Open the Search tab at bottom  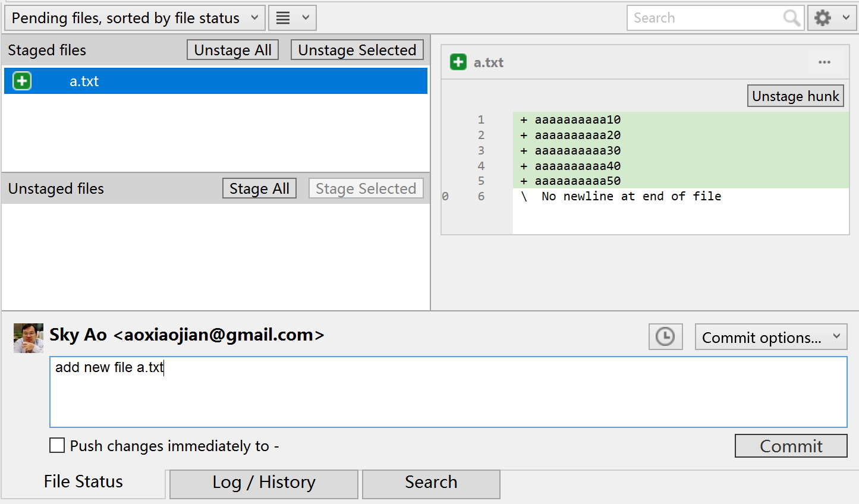tap(431, 483)
